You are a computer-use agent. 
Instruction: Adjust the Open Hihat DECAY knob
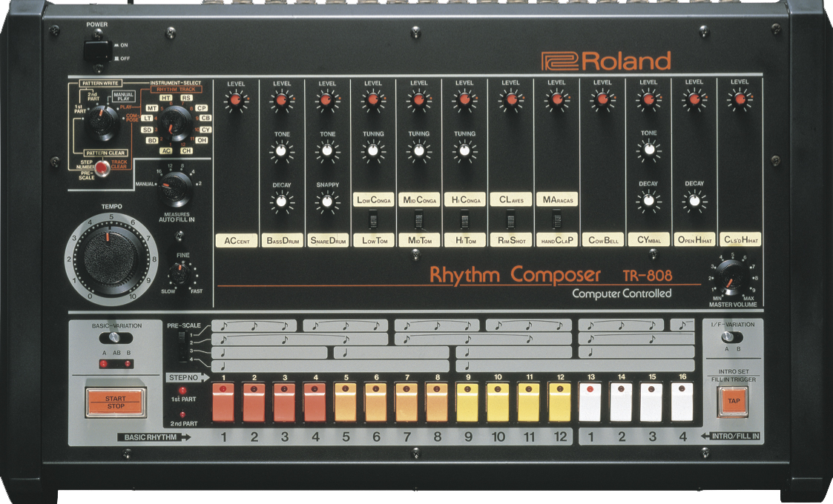(694, 202)
